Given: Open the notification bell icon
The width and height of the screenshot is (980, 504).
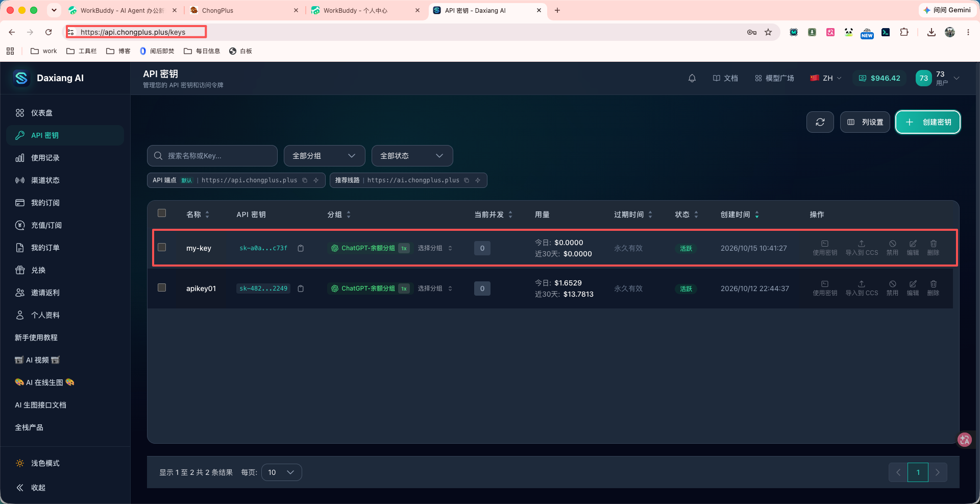Looking at the screenshot, I should [x=692, y=78].
